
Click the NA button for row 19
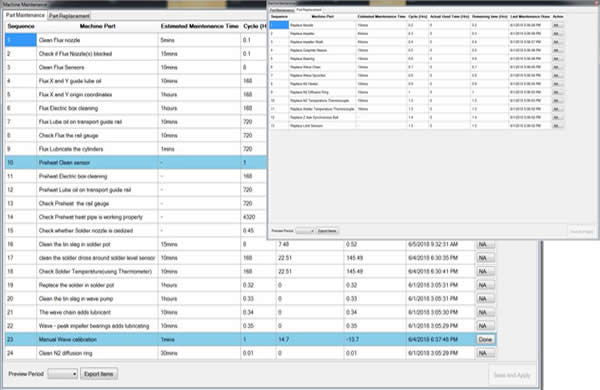485,285
